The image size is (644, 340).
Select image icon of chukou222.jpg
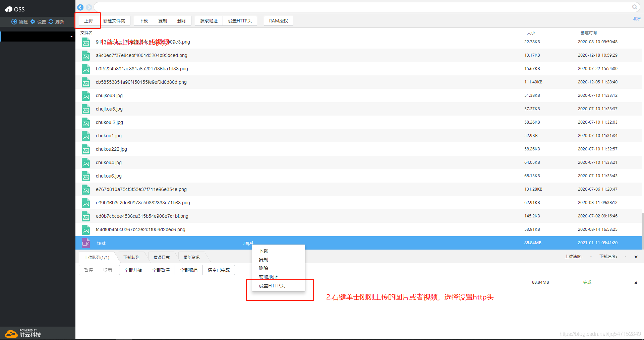point(86,149)
